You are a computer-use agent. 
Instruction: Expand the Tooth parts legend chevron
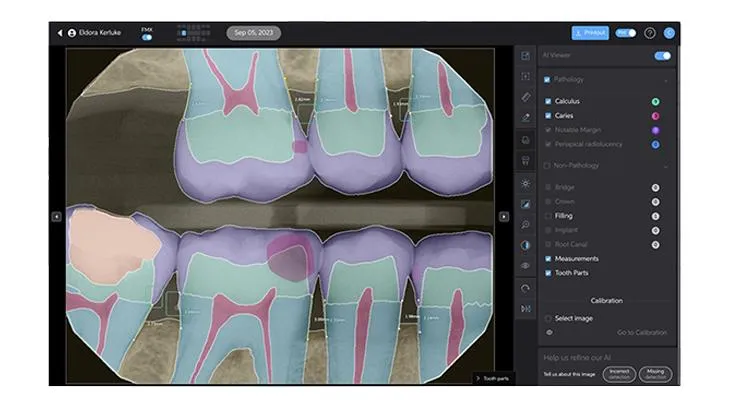pos(477,378)
